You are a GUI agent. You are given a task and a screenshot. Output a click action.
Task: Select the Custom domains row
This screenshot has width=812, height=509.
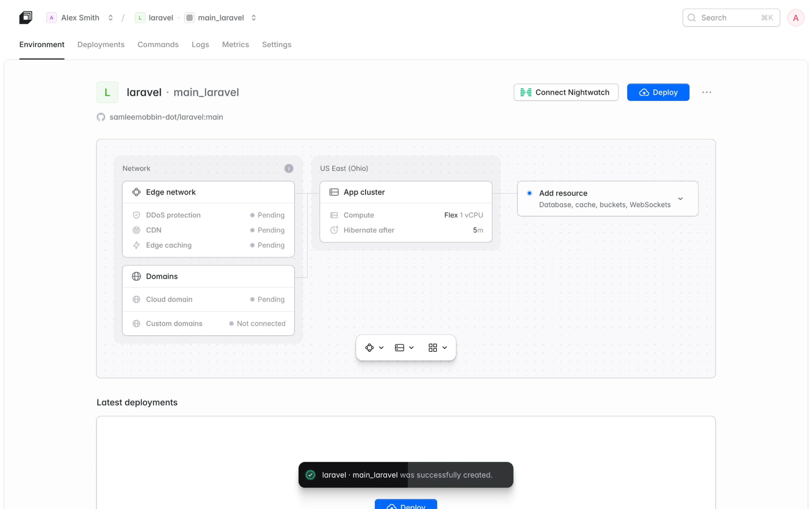coord(208,324)
